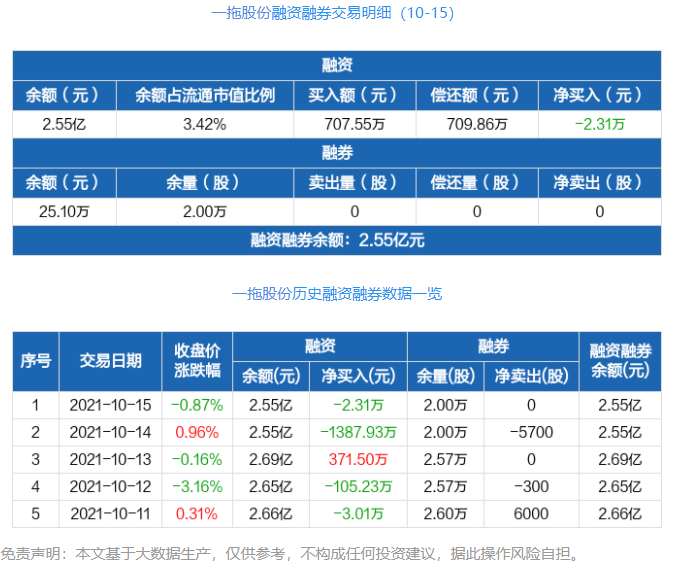This screenshot has height=571, width=673.
Task: Click the 偿还量（股） column header
Action: point(477,183)
